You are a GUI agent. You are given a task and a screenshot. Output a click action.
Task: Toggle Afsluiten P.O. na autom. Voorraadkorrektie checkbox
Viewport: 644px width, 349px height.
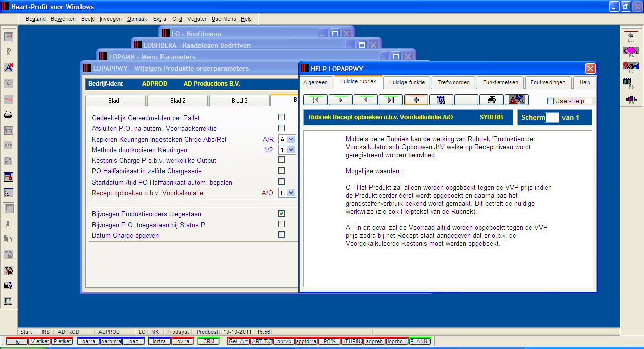tap(282, 128)
